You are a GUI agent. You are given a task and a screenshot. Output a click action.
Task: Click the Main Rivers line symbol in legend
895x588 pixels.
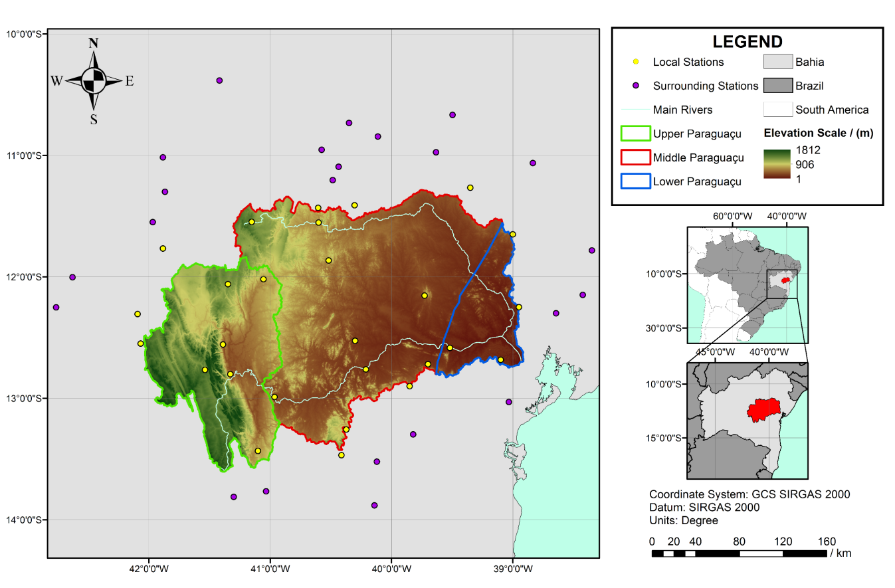pos(636,110)
